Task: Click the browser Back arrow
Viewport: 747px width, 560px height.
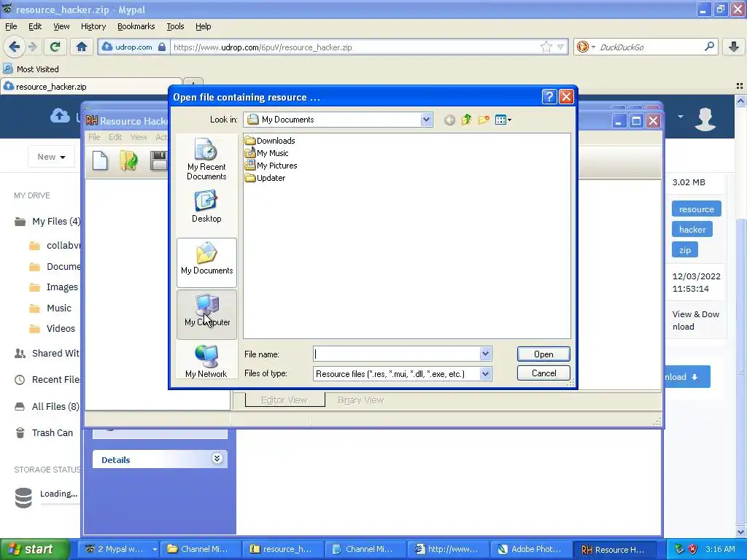Action: 14,47
